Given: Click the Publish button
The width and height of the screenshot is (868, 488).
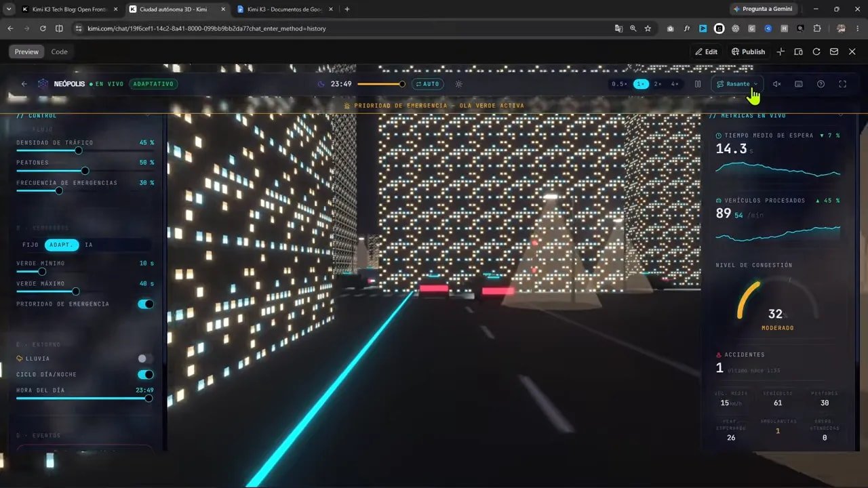Looking at the screenshot, I should click(748, 52).
